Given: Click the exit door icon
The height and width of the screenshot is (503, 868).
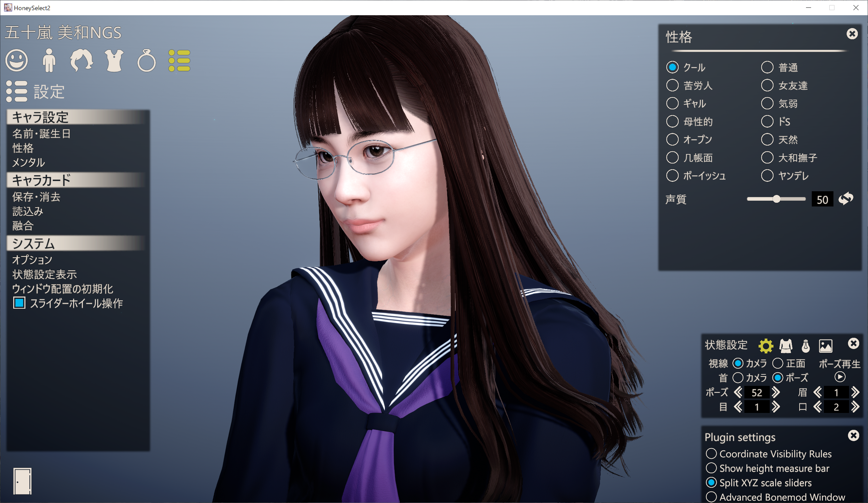Looking at the screenshot, I should click(x=22, y=481).
